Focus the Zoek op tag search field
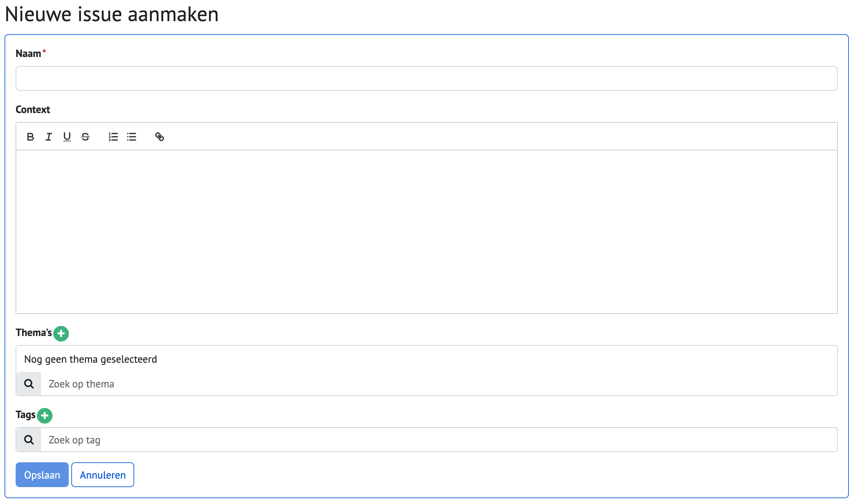The height and width of the screenshot is (504, 856). (439, 440)
